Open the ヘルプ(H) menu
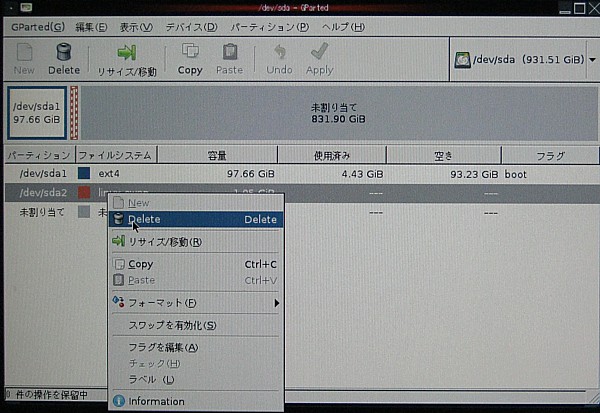The image size is (600, 413). click(343, 27)
